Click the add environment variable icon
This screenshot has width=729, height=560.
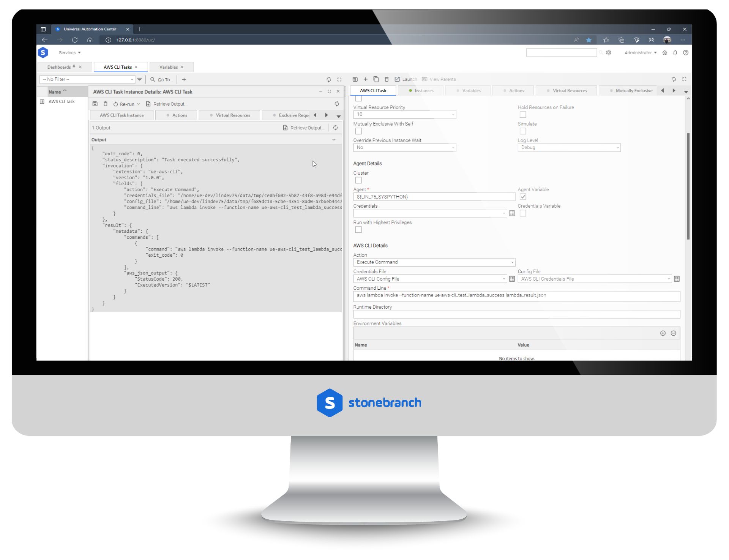663,333
